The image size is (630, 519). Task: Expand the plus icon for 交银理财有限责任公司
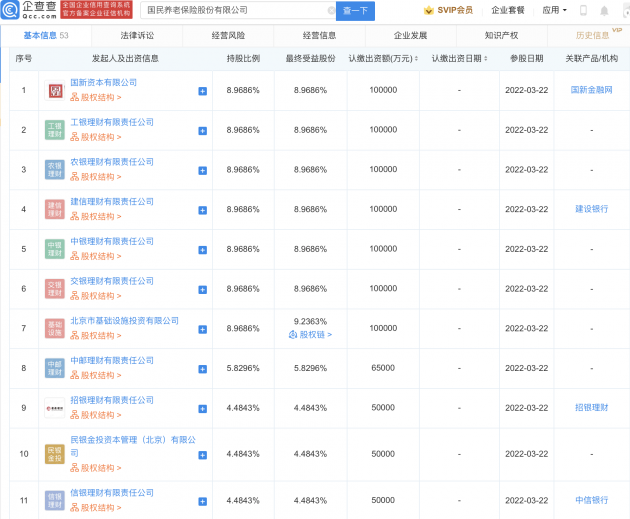click(203, 290)
